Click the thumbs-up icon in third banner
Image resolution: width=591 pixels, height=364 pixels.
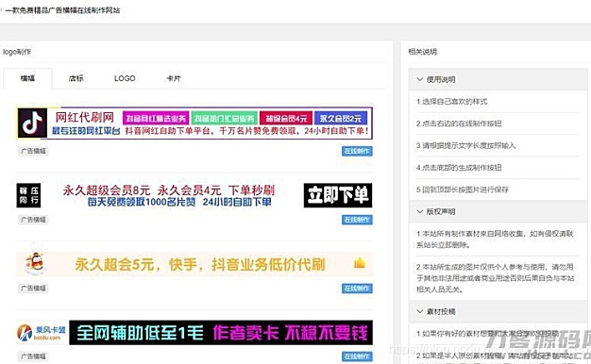click(360, 262)
